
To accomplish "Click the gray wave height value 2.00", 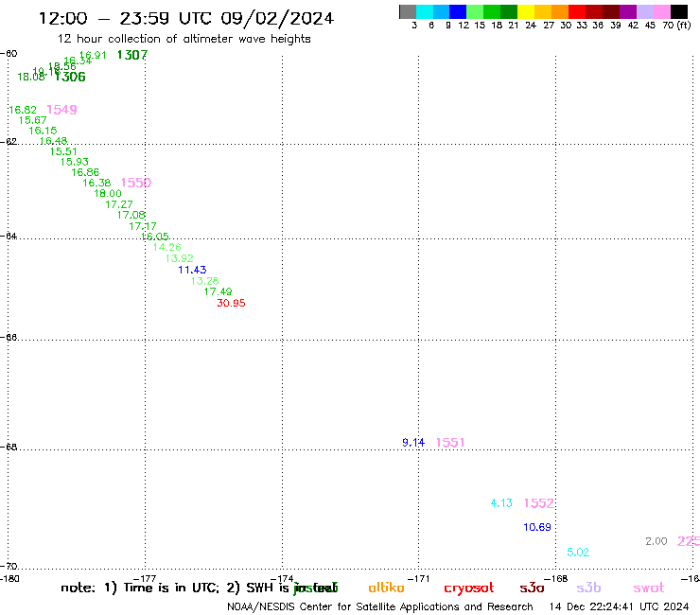I will 656,542.
